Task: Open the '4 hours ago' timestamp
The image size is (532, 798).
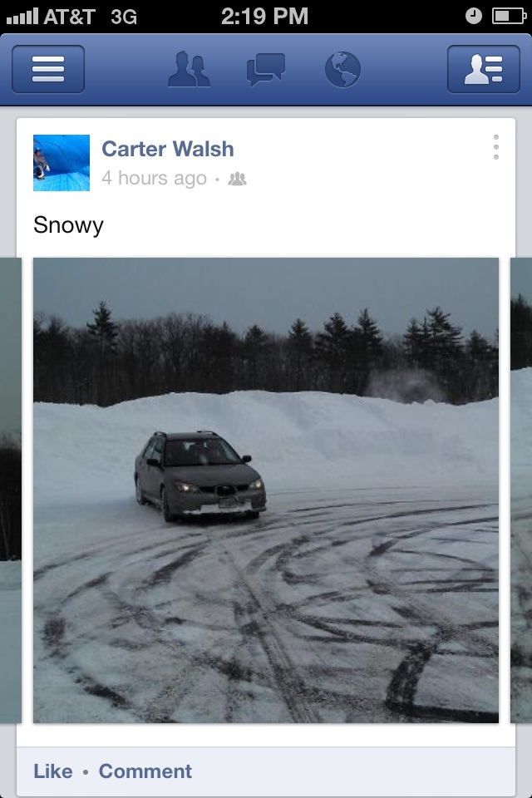Action: (x=154, y=178)
